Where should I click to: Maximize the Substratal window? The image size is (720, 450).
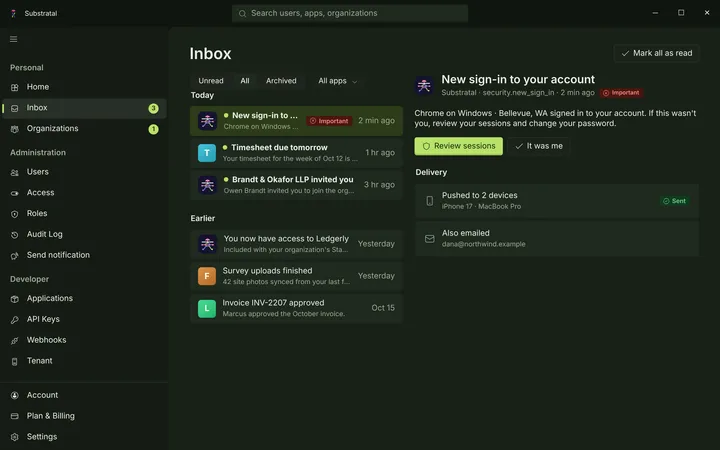click(x=681, y=13)
